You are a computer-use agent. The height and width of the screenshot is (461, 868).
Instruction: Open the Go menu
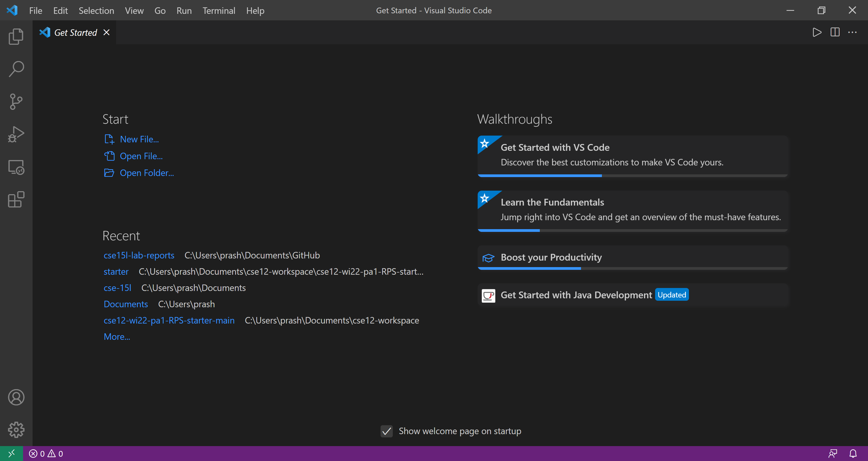pos(160,11)
